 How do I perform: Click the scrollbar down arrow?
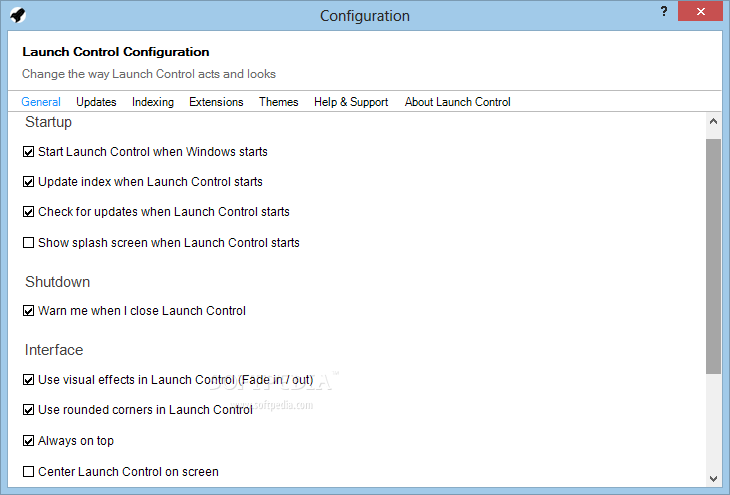click(x=713, y=478)
